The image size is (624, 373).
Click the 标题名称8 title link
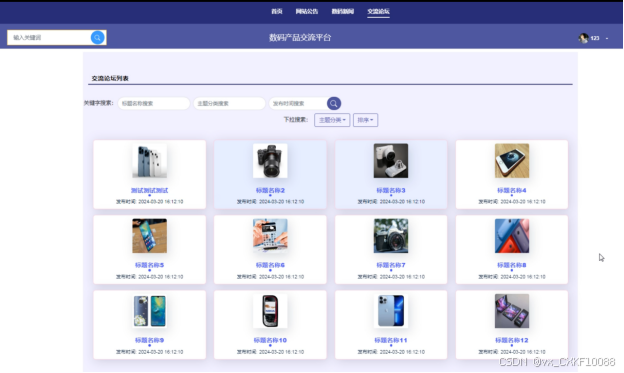tap(512, 265)
